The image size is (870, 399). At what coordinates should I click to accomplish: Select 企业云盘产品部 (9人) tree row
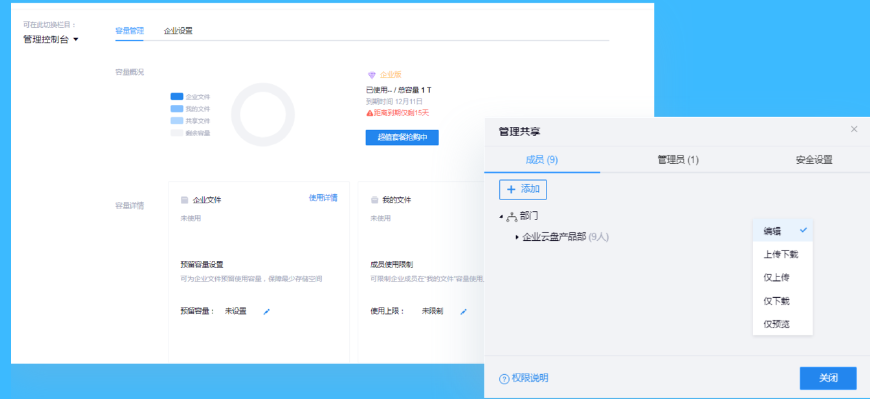[x=565, y=238]
